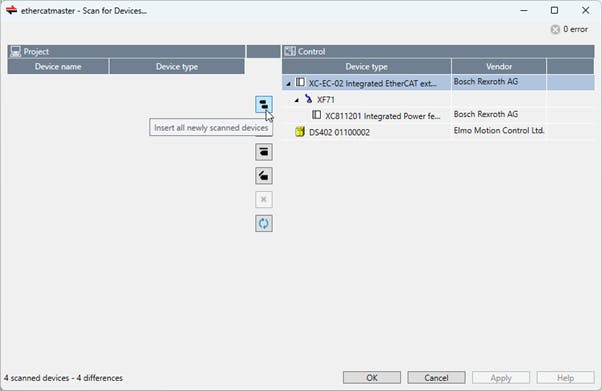
Task: Click the Device name column header
Action: coord(58,66)
